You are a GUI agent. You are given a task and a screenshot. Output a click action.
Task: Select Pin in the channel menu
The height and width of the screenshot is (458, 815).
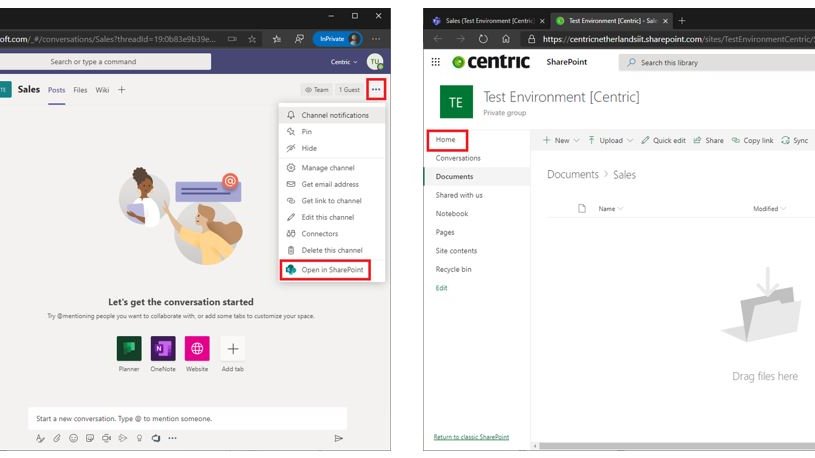tap(332, 132)
